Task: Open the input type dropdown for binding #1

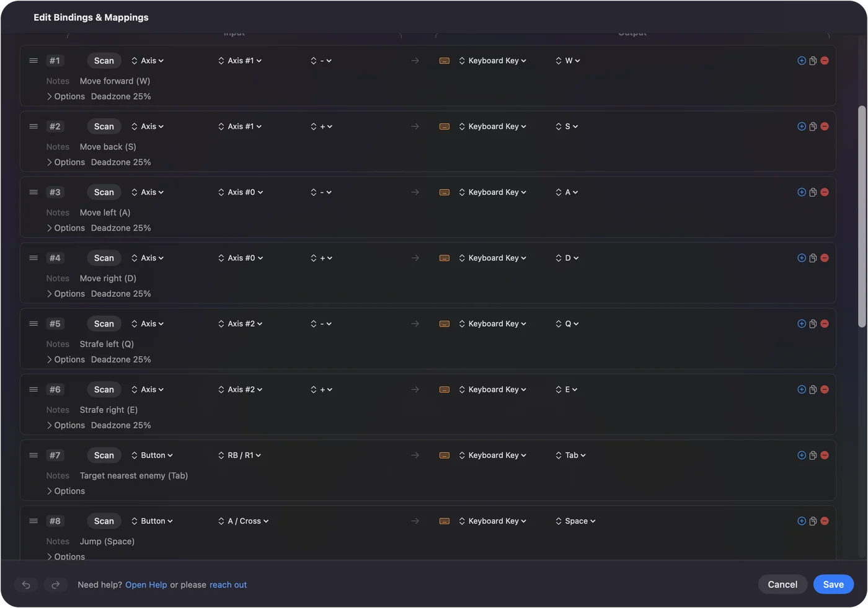Action: tap(148, 61)
